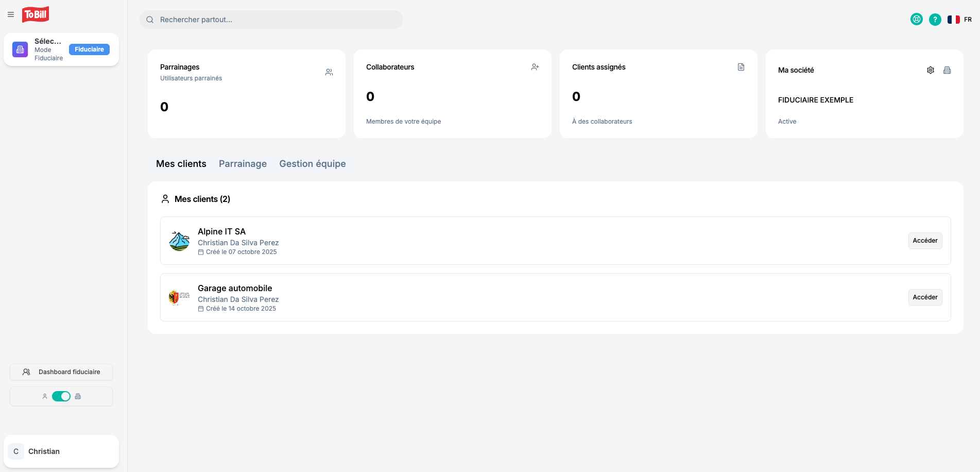Image resolution: width=980 pixels, height=472 pixels.
Task: Expand the company selector in sidebar
Action: (61, 49)
